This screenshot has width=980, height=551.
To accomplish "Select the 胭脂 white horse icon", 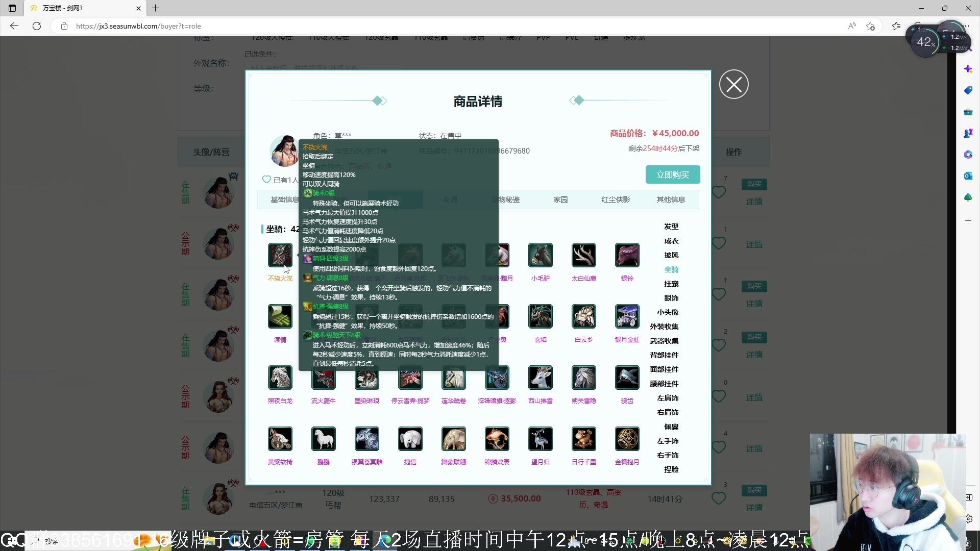I will 324,439.
